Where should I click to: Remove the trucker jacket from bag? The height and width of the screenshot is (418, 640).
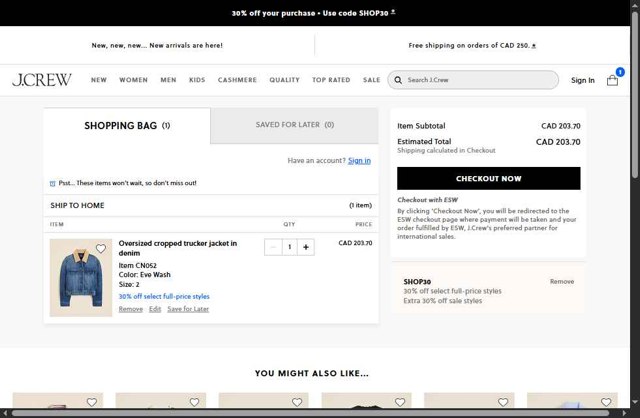(131, 309)
